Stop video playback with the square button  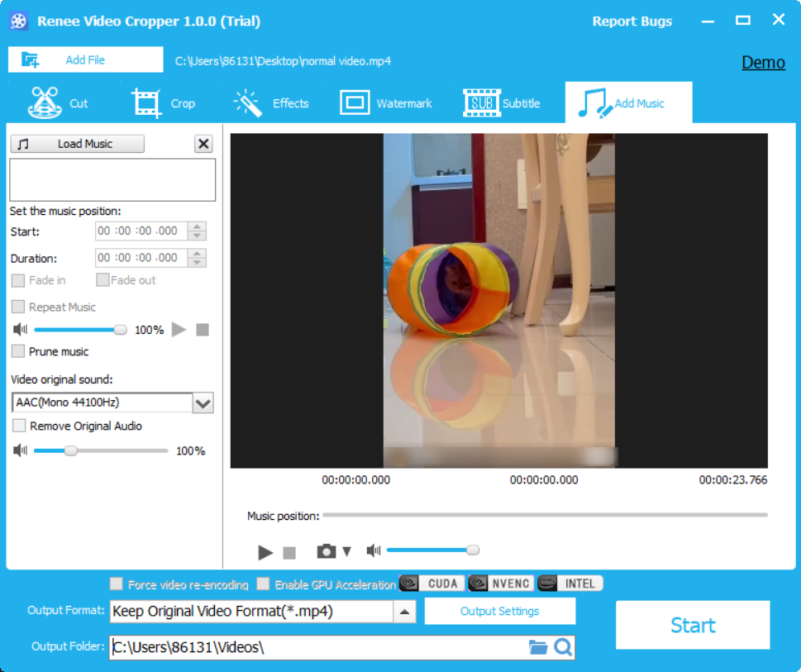click(x=289, y=552)
